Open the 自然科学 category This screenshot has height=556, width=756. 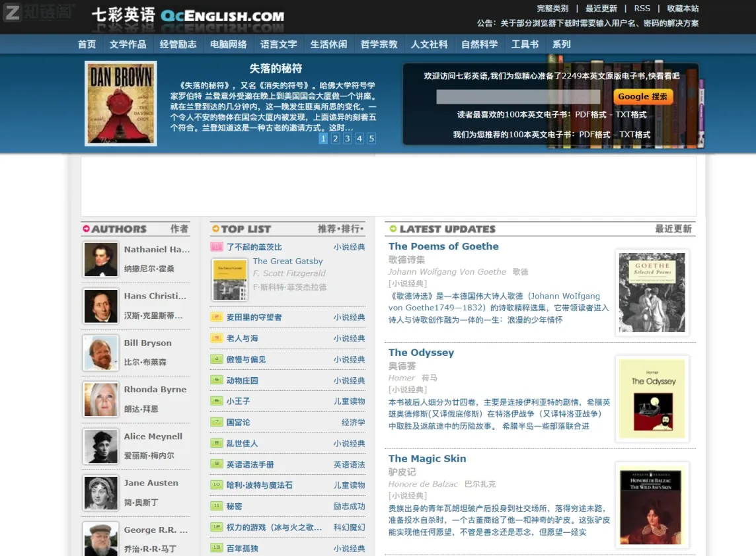click(x=479, y=44)
